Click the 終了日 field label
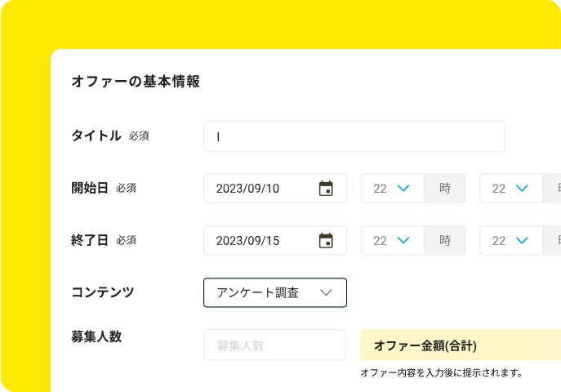The image size is (561, 392). (x=90, y=240)
